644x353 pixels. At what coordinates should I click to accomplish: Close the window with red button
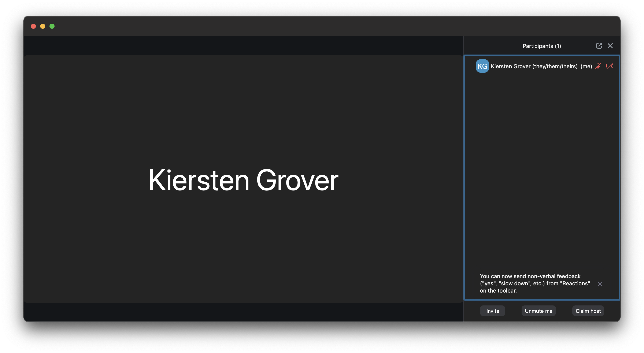[33, 26]
